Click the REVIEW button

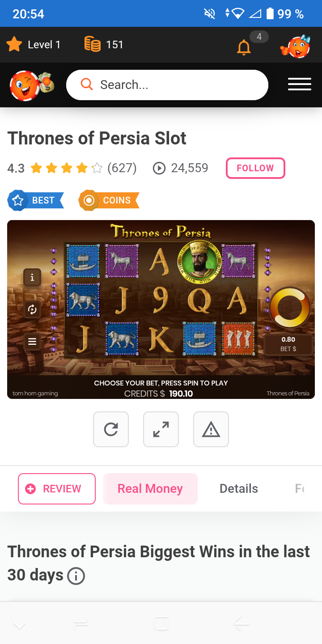tap(57, 489)
